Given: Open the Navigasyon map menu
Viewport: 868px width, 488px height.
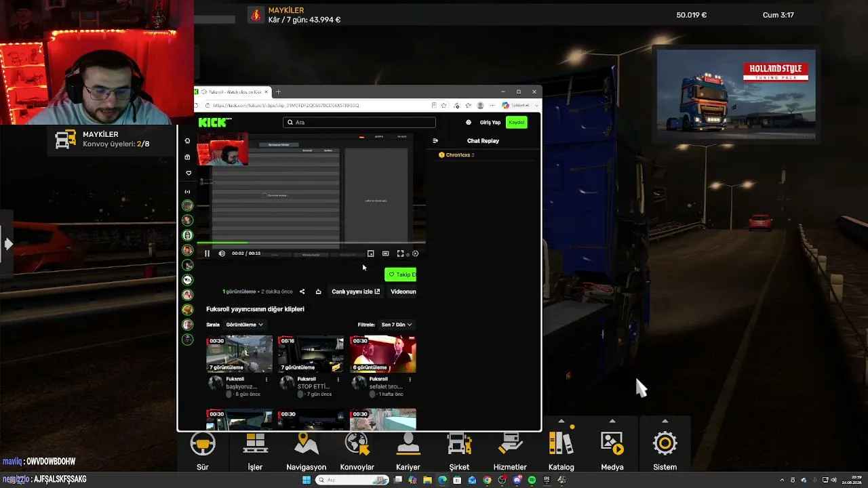Looking at the screenshot, I should (x=307, y=451).
